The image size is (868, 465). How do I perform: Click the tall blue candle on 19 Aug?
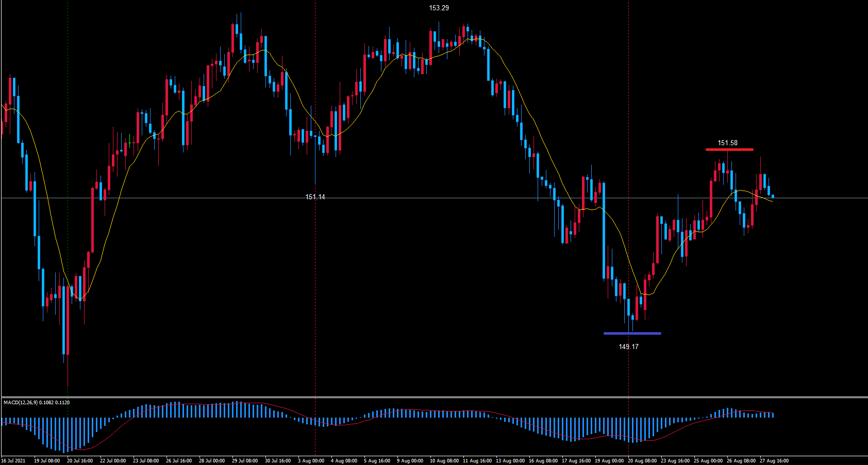604,232
